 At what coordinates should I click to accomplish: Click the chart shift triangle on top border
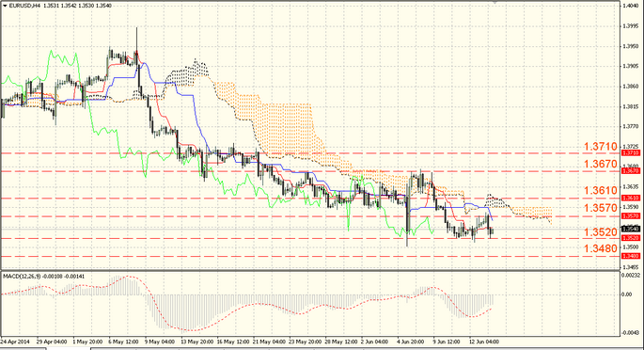tap(495, 2)
